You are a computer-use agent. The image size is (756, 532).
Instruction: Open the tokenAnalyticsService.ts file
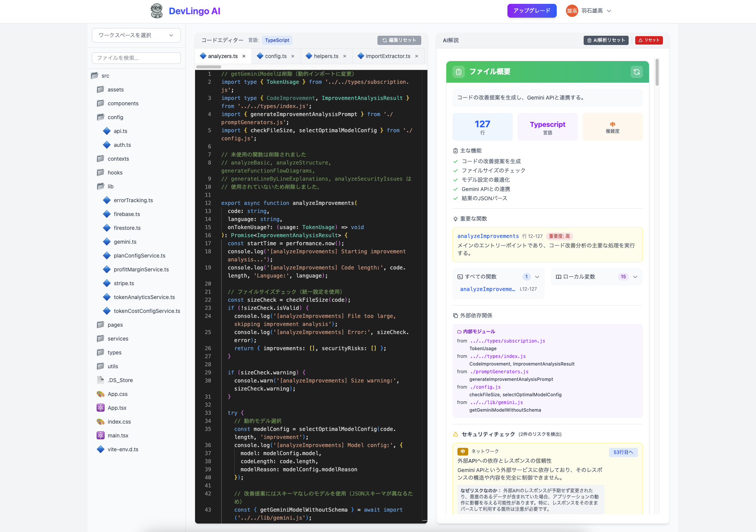(144, 297)
